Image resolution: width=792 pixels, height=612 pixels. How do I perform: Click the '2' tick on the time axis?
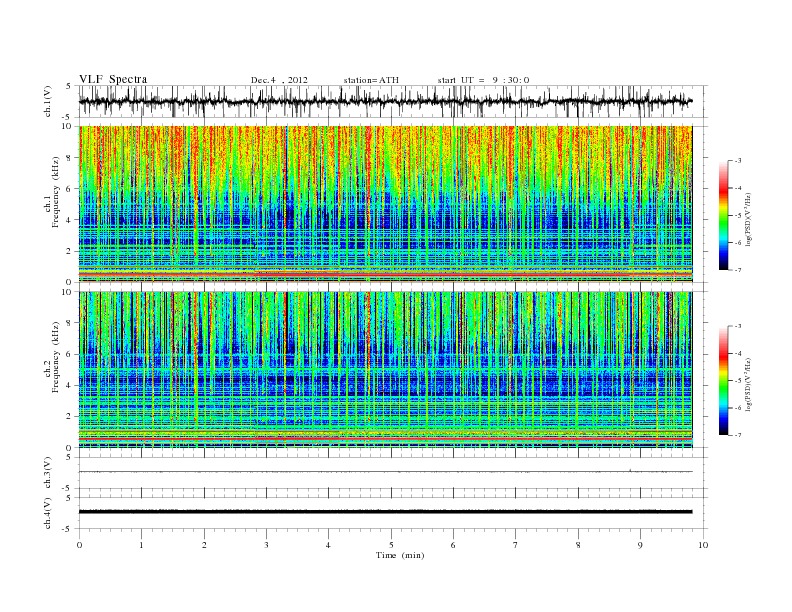point(204,545)
